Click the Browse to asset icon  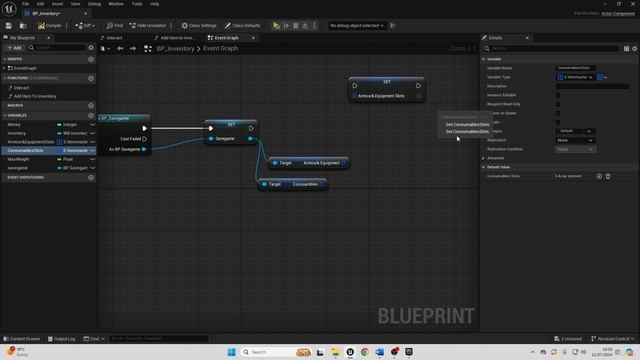point(23,26)
